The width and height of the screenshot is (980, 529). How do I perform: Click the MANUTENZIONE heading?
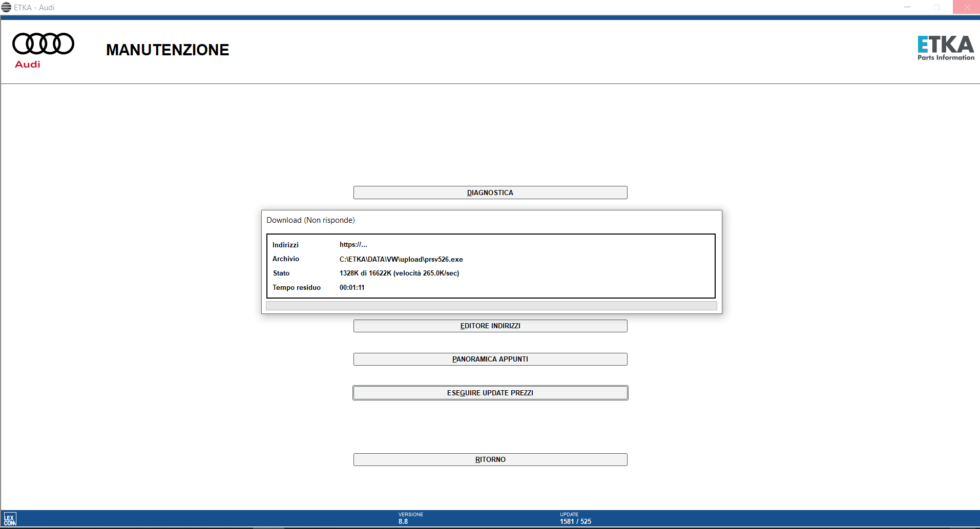(168, 50)
